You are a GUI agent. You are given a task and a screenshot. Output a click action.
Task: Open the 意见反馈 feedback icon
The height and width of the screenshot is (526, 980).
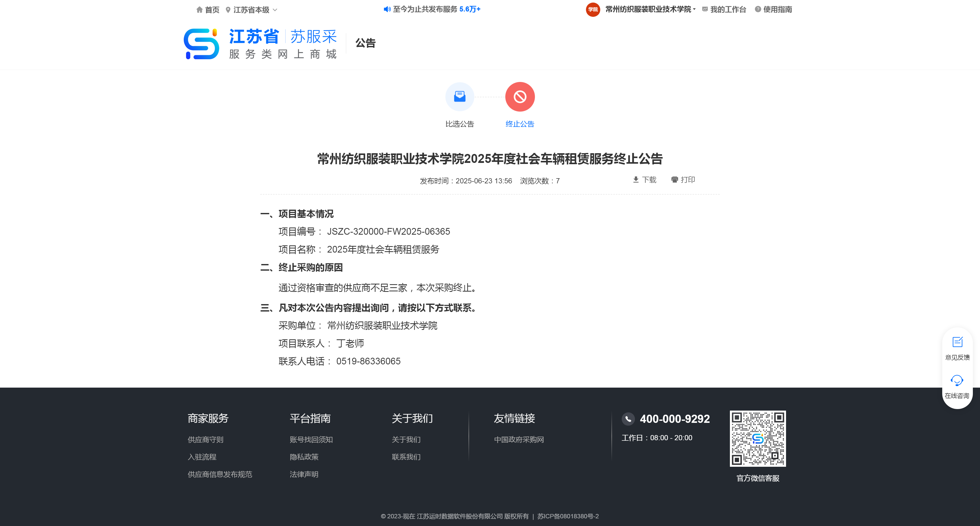[x=957, y=342]
